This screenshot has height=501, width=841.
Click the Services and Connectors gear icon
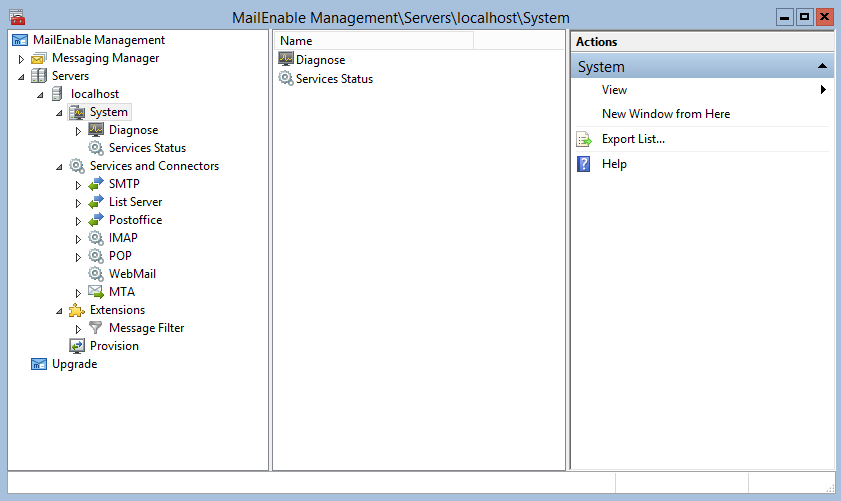(x=77, y=166)
